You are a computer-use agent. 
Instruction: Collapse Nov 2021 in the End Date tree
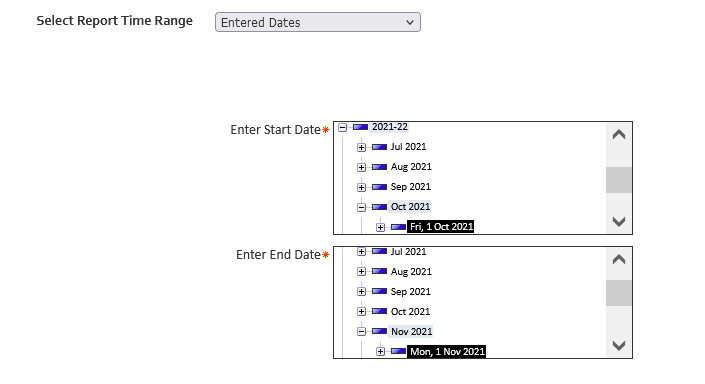tap(361, 332)
